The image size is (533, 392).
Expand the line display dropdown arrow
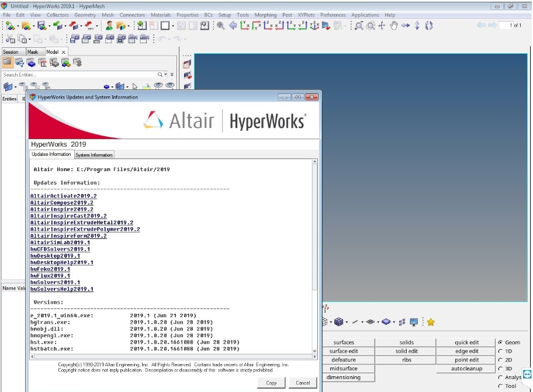click(362, 322)
